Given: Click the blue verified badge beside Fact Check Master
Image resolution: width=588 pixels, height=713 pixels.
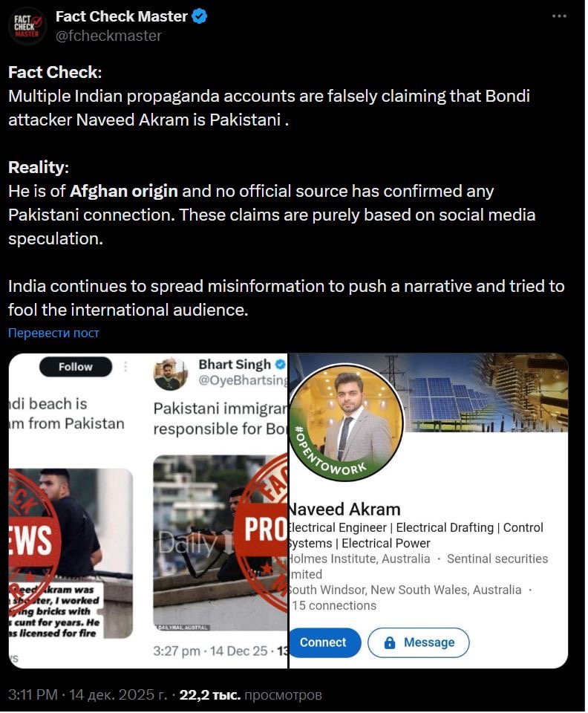Looking at the screenshot, I should (199, 16).
